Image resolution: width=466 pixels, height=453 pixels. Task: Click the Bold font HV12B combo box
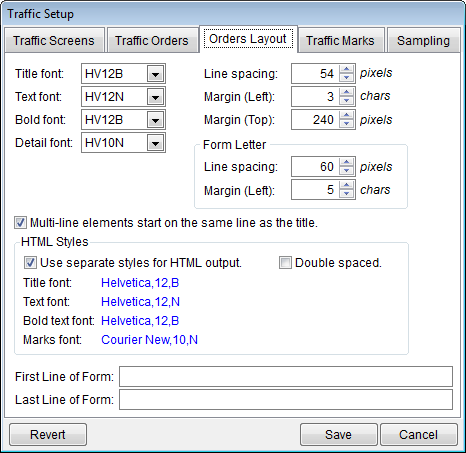[123, 120]
